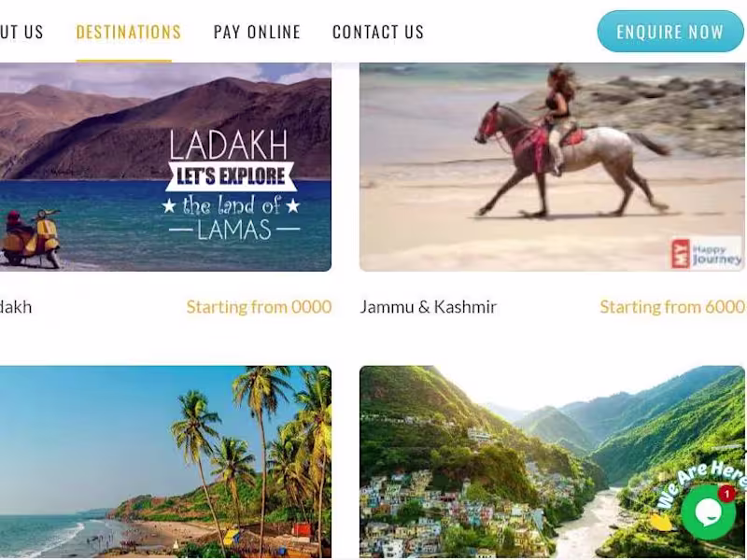The image size is (747, 560).
Task: Go to Pay Online page
Action: click(x=257, y=32)
